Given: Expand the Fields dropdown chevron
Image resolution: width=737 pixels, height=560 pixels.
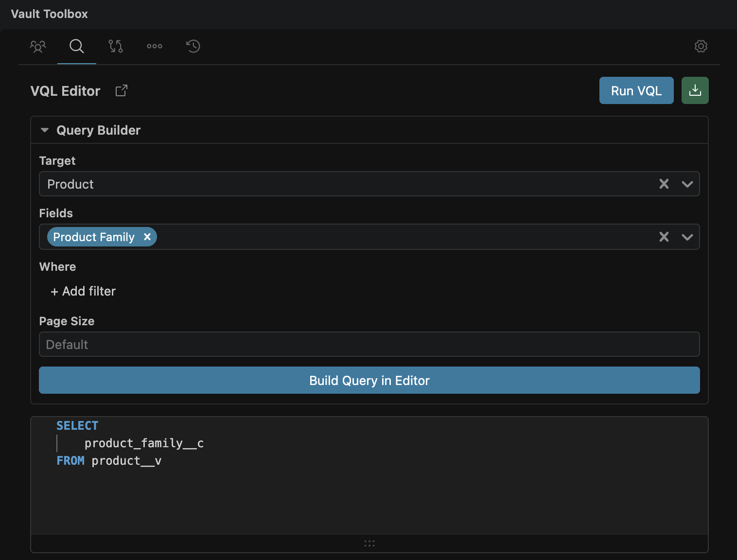Looking at the screenshot, I should [687, 237].
